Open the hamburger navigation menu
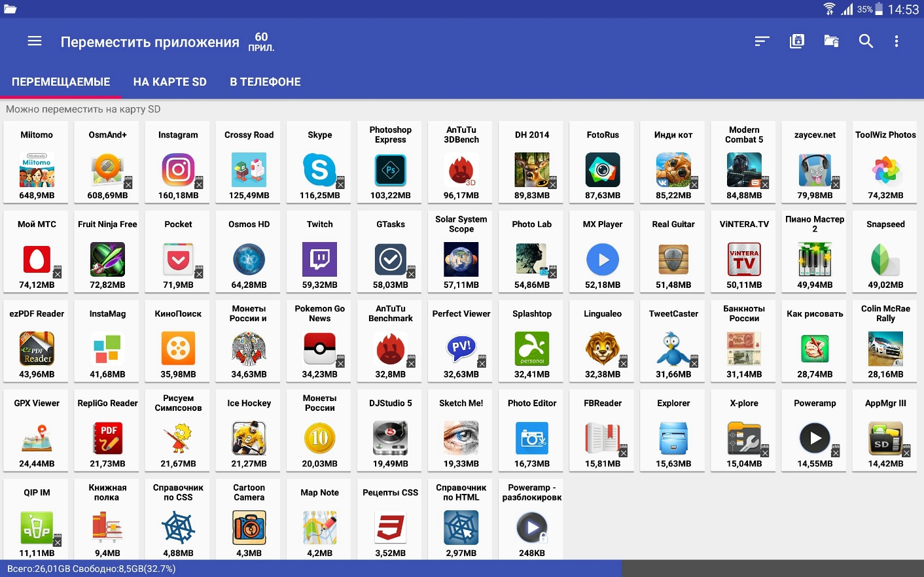Screen dimensions: 924x577 tap(35, 41)
